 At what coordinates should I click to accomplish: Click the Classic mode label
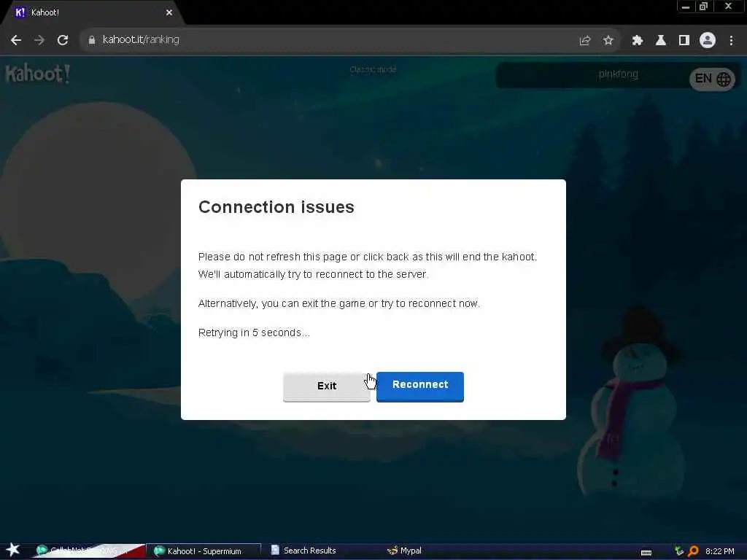(373, 69)
